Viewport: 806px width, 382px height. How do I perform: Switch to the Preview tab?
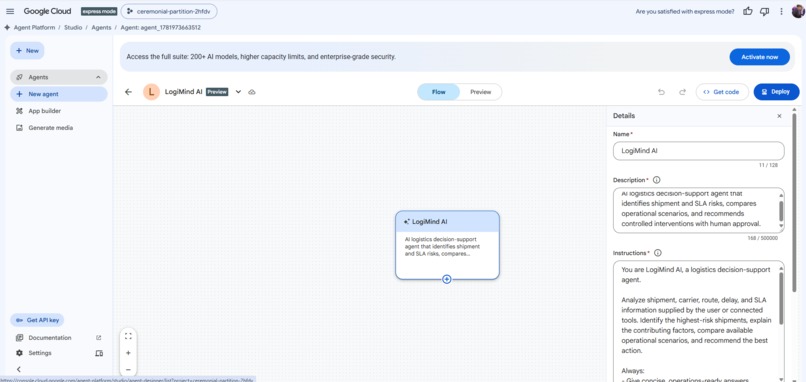pos(481,92)
